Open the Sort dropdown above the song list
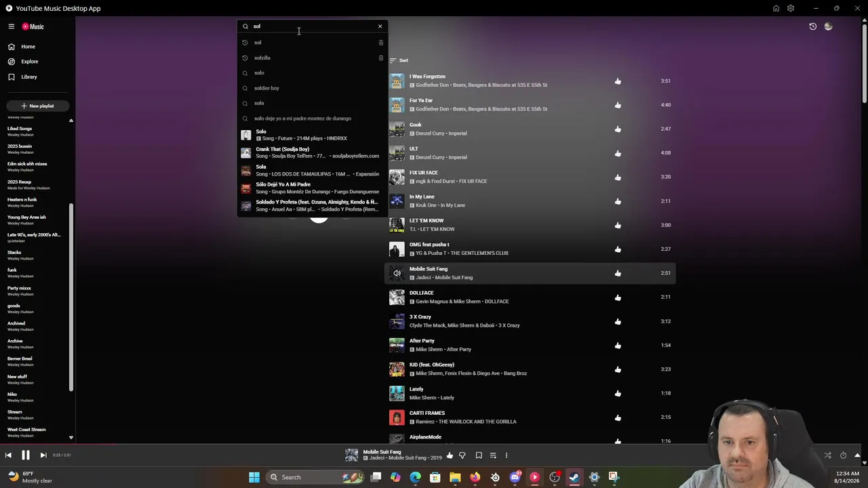This screenshot has width=868, height=488. [x=399, y=60]
